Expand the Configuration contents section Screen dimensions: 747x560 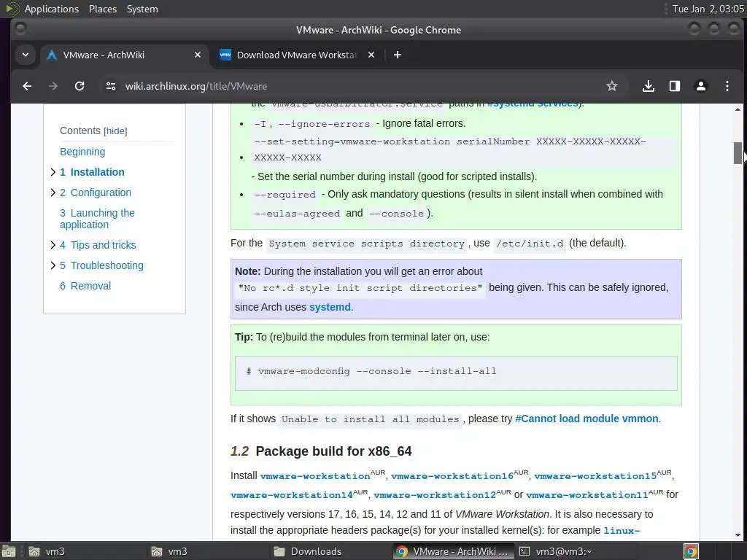pyautogui.click(x=53, y=192)
